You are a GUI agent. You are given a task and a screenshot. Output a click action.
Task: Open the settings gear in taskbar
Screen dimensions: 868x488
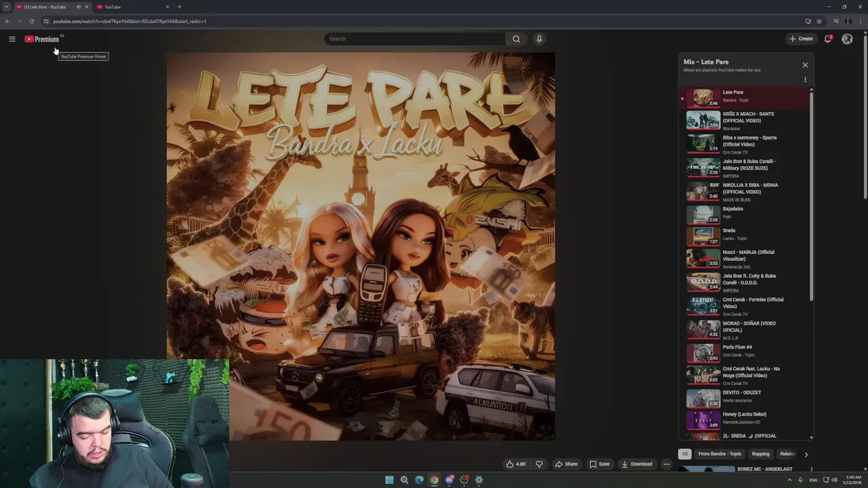479,480
